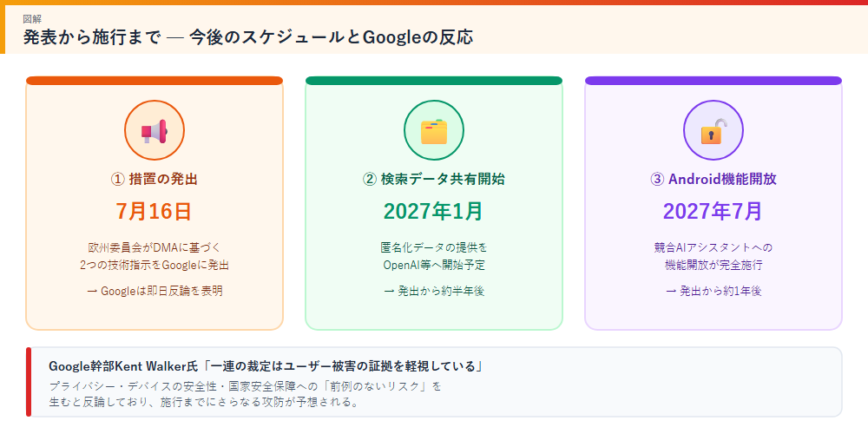Click the line "匿名化データの提供を"

click(x=433, y=247)
